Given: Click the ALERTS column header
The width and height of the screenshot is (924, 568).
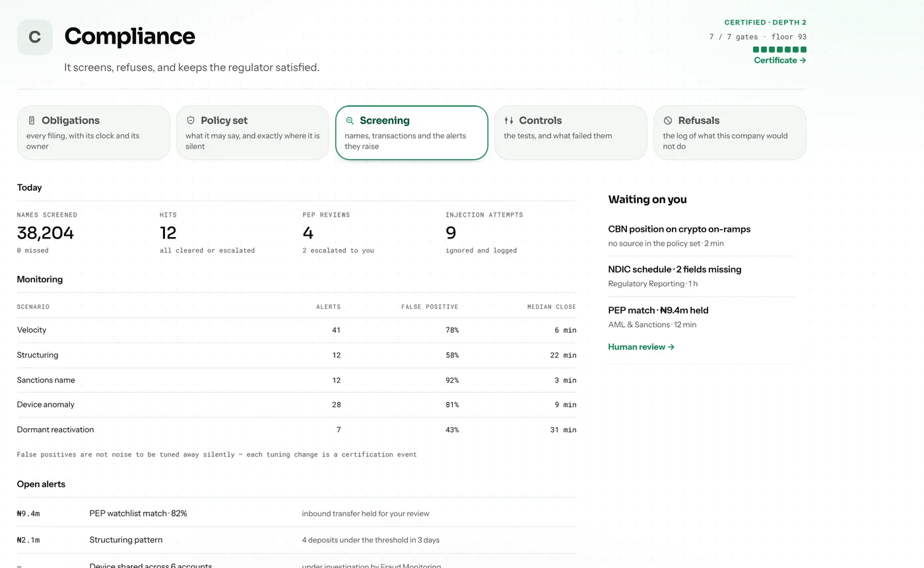Looking at the screenshot, I should point(329,307).
